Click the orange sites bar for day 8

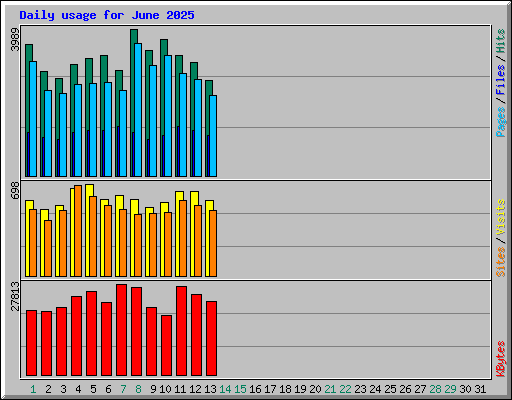138,245
